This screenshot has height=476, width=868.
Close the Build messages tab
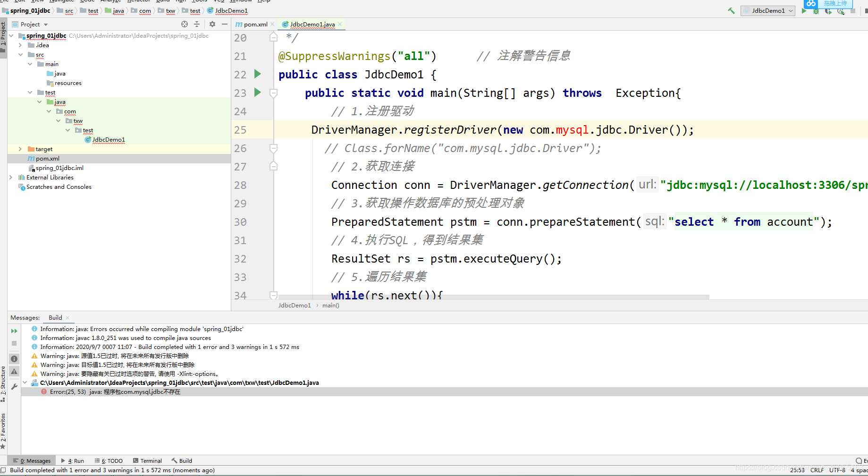(x=67, y=318)
